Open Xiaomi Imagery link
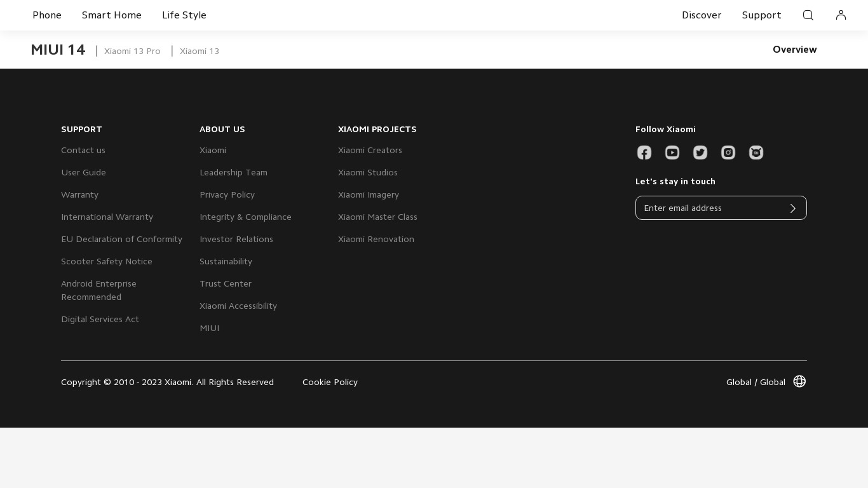Screen dimensions: 868x488 369,194
